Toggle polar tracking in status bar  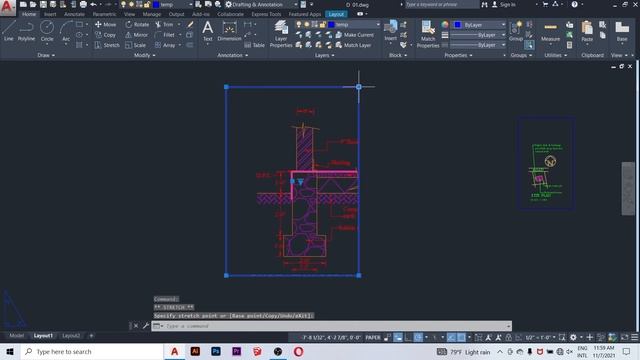(418, 338)
